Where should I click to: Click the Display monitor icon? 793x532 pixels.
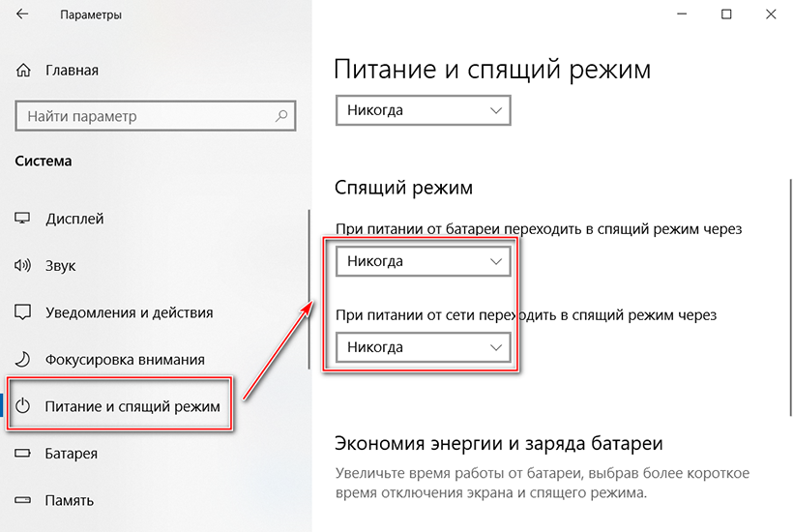[24, 219]
